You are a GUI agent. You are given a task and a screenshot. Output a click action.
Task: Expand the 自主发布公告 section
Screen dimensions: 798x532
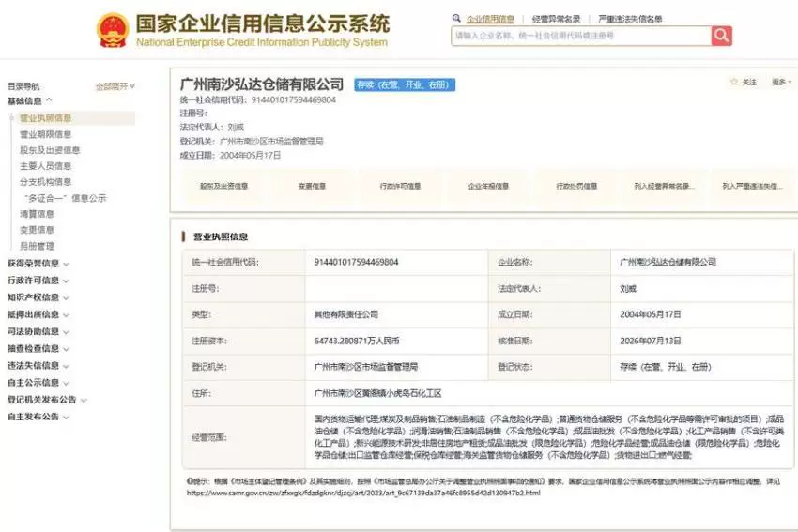(38, 417)
